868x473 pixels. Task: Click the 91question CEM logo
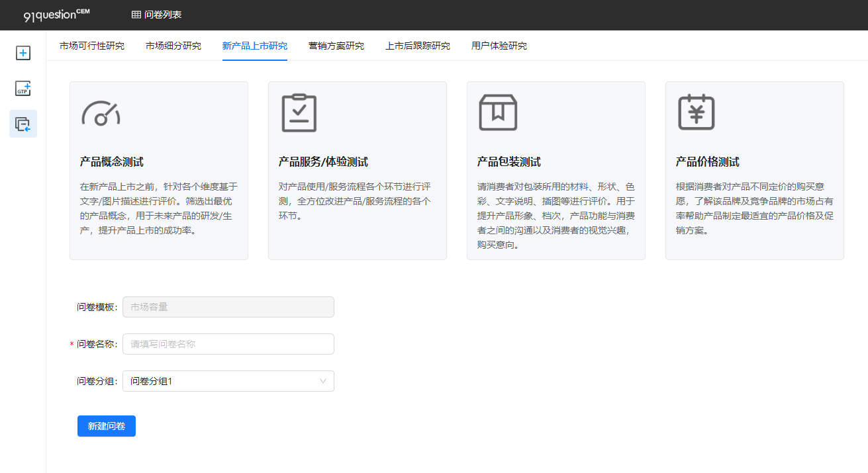[x=56, y=15]
